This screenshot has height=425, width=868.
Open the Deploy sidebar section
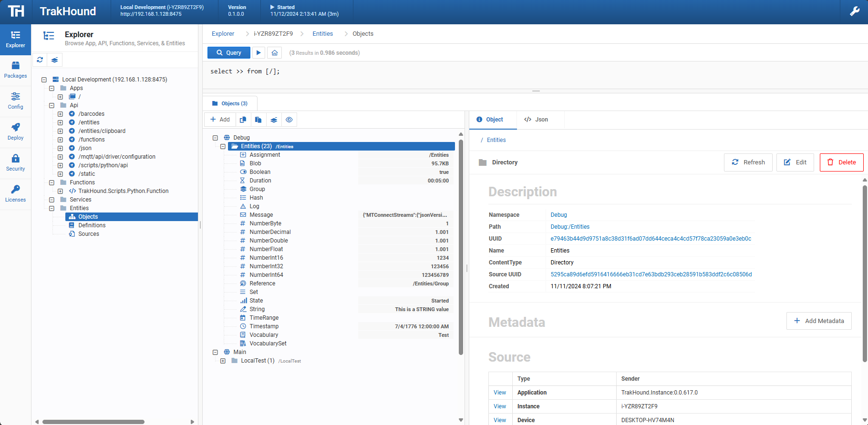pos(15,132)
